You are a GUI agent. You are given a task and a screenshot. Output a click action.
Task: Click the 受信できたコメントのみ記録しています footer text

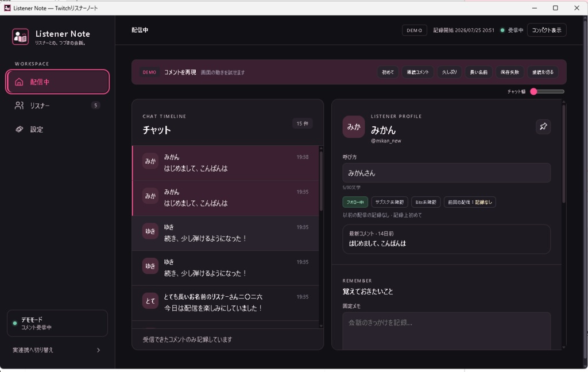(x=187, y=339)
